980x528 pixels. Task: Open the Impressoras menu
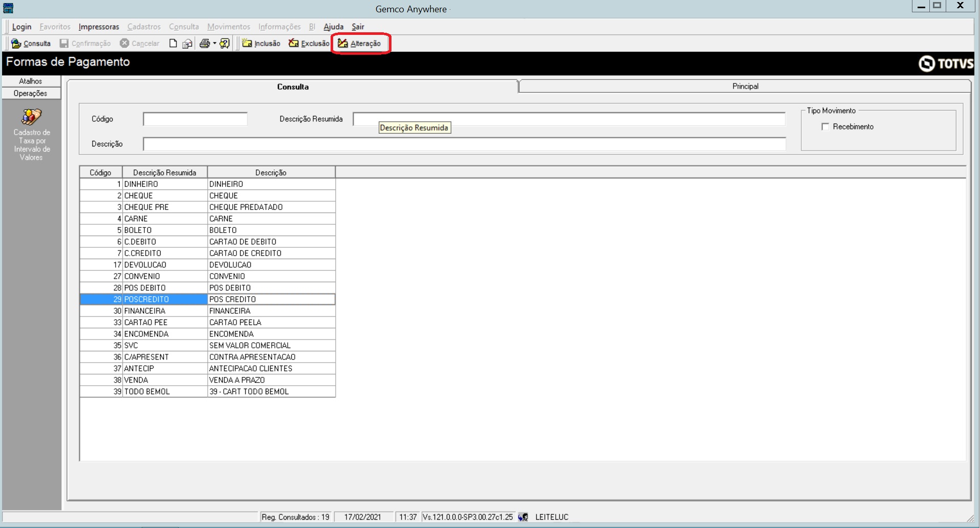[99, 27]
